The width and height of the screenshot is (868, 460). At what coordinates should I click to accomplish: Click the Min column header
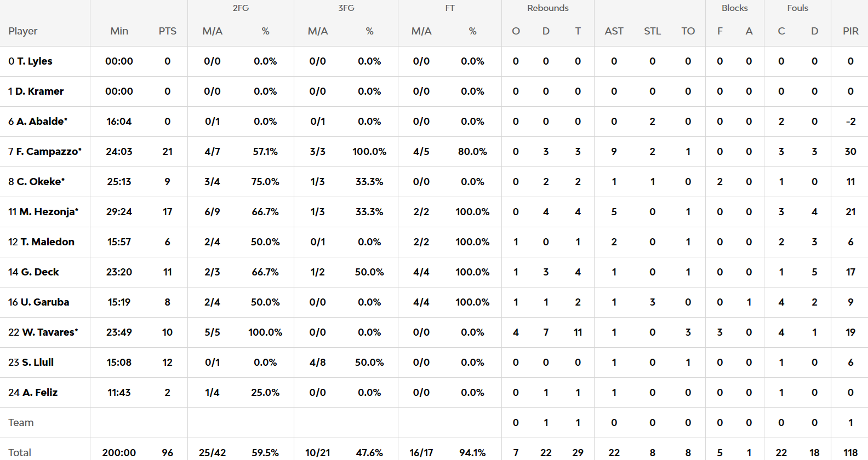click(x=119, y=31)
